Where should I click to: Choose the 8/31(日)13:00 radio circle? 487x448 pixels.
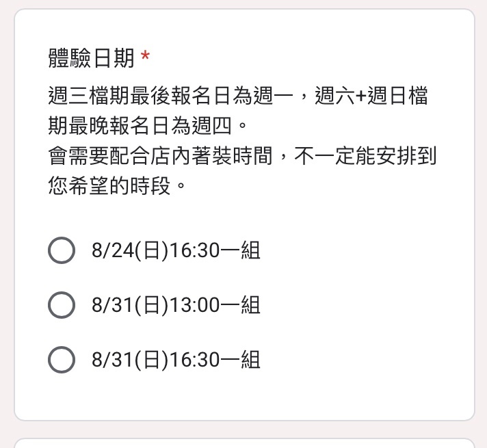[x=62, y=305]
